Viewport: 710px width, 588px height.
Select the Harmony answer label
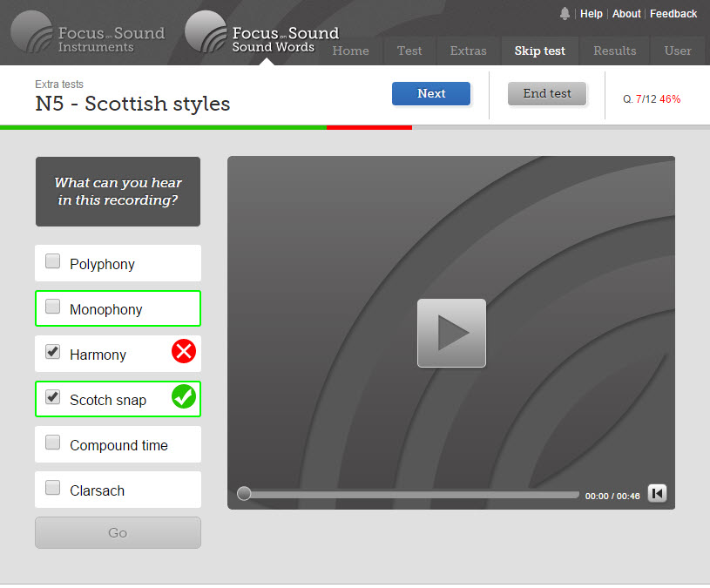[98, 355]
